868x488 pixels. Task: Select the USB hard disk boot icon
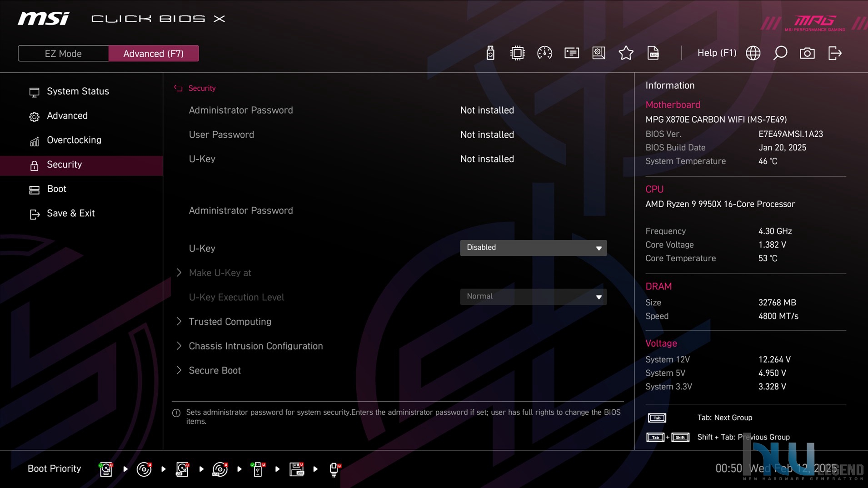182,469
